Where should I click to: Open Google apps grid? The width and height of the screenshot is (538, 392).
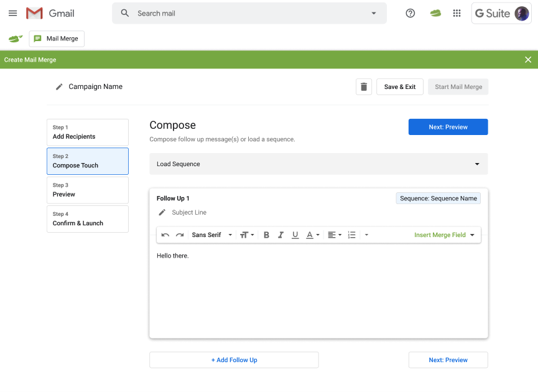tap(457, 13)
